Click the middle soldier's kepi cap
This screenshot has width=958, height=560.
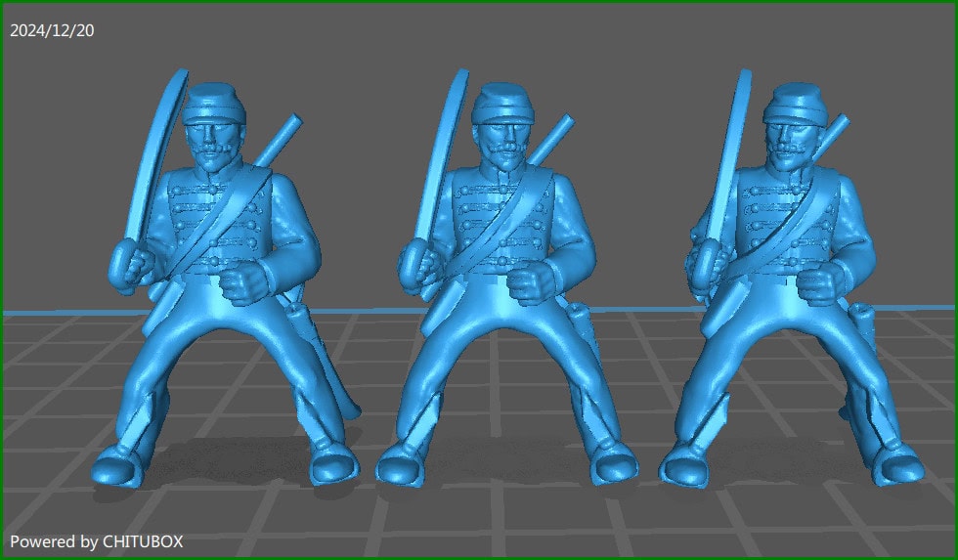[501, 101]
